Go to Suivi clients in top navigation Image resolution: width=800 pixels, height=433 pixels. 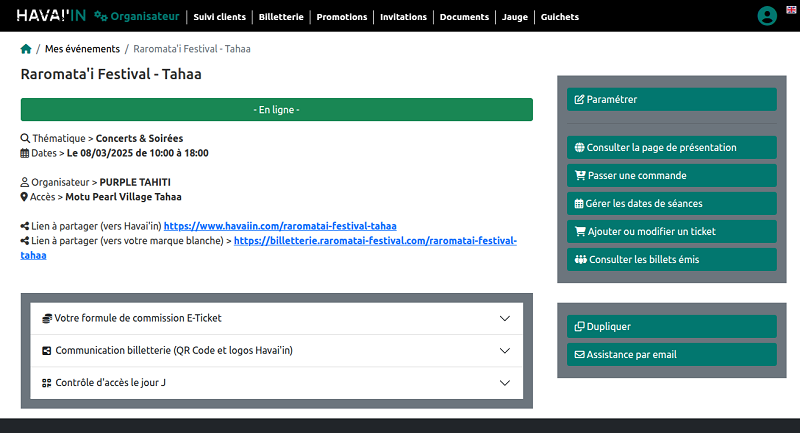tap(219, 17)
